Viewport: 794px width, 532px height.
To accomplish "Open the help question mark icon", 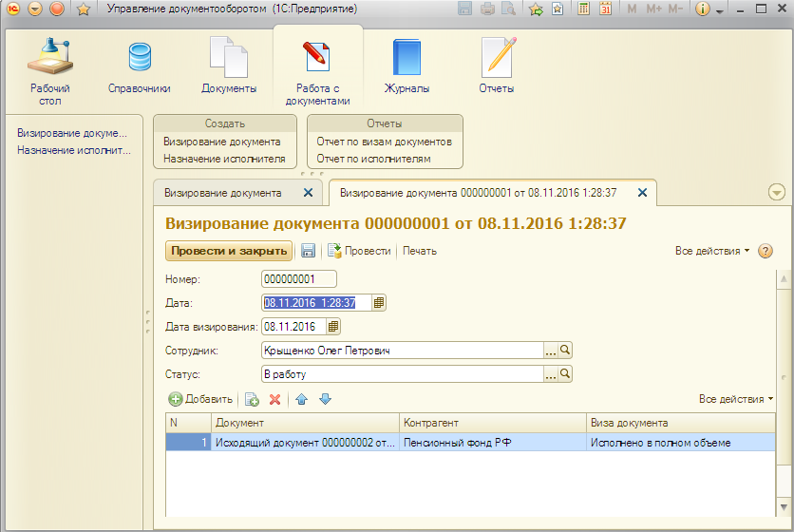I will 766,251.
